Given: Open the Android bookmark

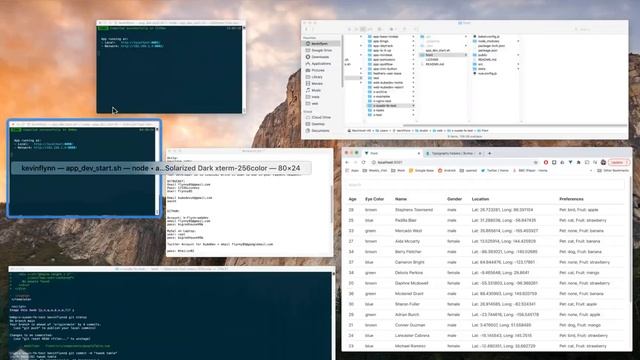Looking at the screenshot, I should (447, 171).
